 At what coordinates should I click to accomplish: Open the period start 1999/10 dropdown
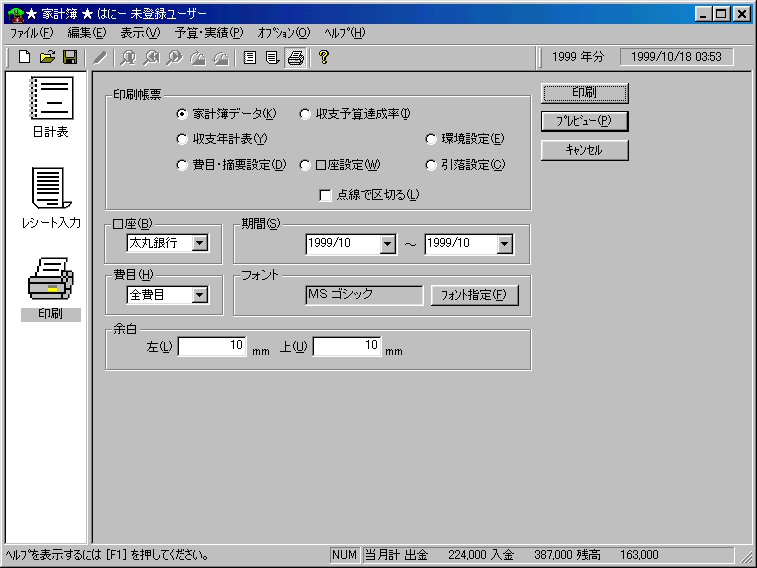point(387,244)
